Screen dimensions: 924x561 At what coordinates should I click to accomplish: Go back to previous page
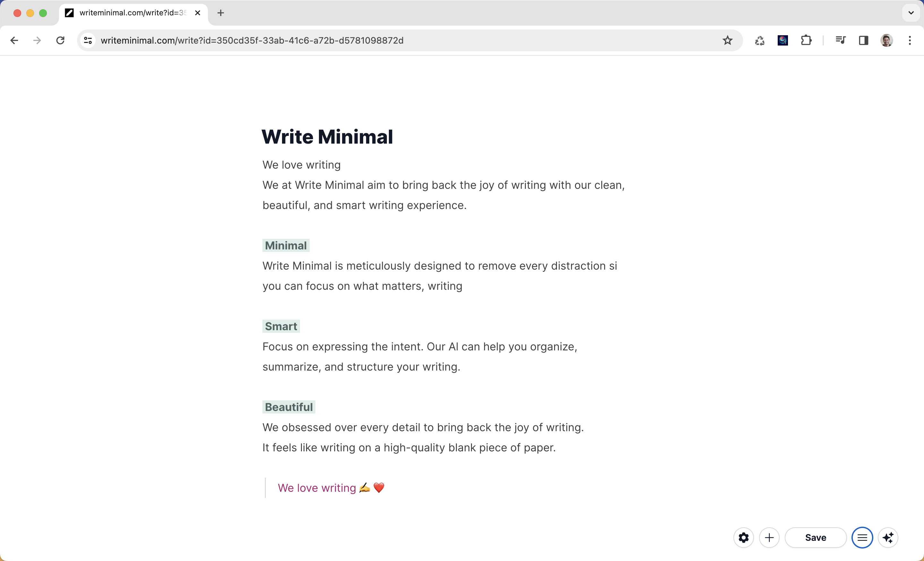tap(14, 40)
